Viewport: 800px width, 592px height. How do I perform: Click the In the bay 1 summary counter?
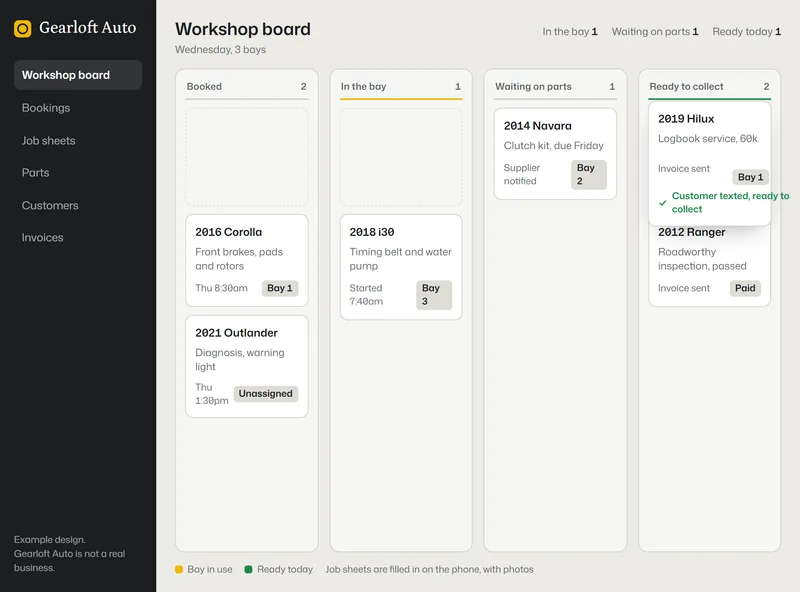570,32
